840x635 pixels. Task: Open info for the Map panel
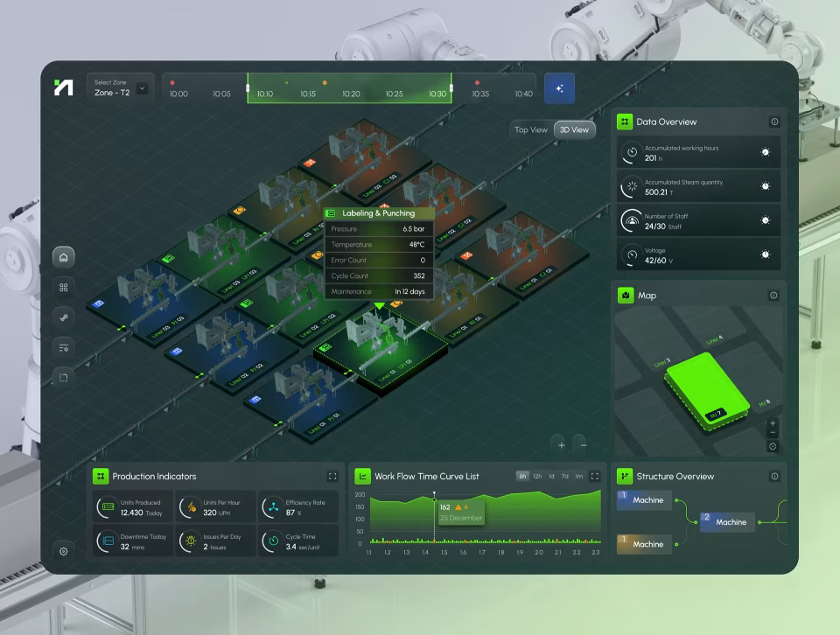(x=773, y=296)
